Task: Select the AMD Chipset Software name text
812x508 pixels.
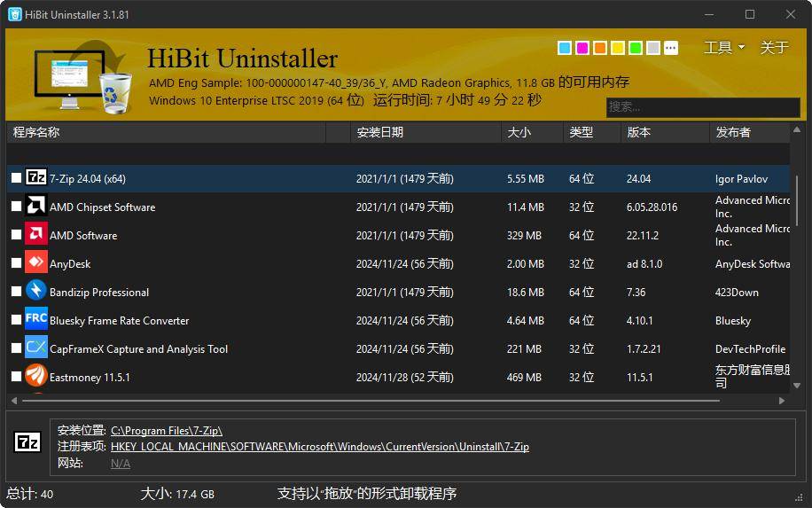Action: 103,207
